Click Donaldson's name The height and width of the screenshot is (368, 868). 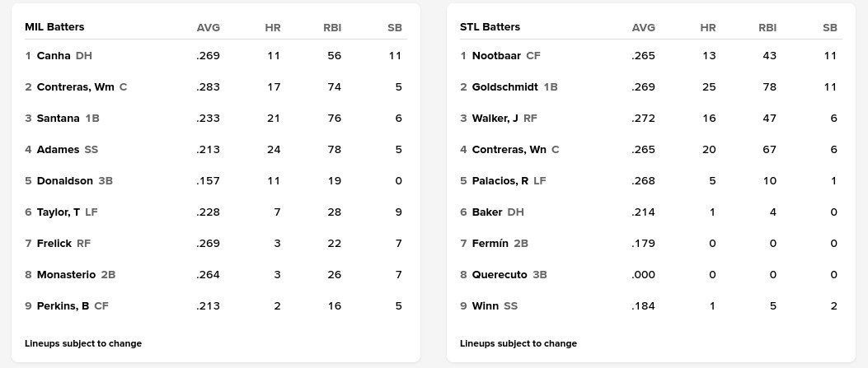[64, 181]
